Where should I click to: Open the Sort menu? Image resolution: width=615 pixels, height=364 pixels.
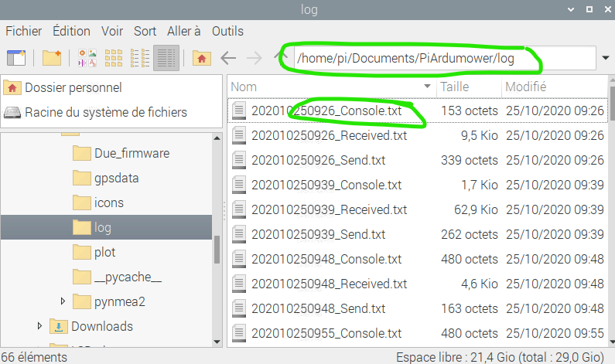pyautogui.click(x=145, y=31)
